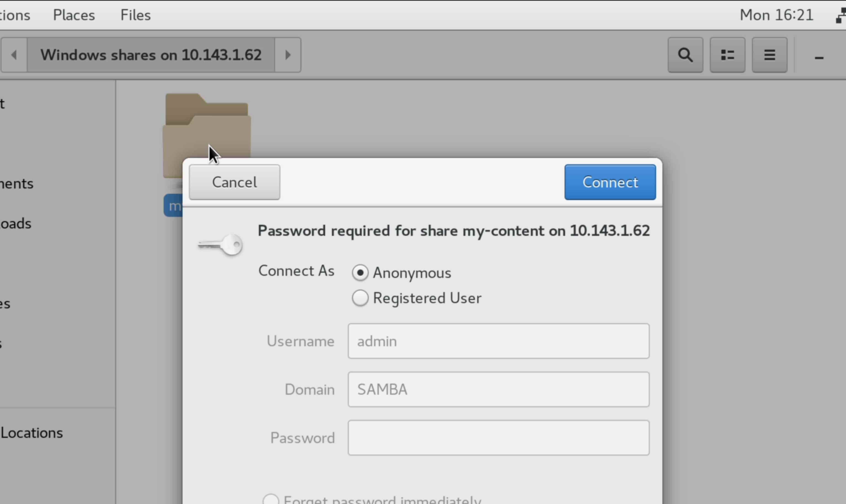Image resolution: width=846 pixels, height=504 pixels.
Task: Click the key icon in password dialog
Action: click(x=220, y=245)
